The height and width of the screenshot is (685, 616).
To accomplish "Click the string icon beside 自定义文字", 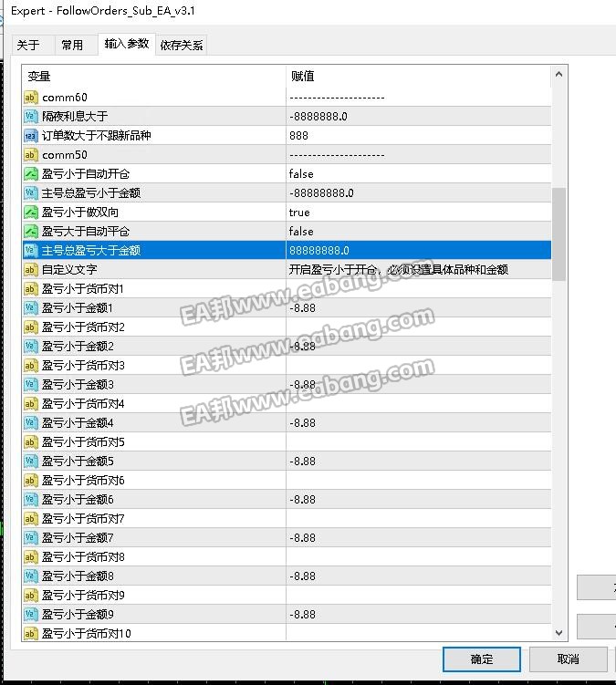I will 31,270.
